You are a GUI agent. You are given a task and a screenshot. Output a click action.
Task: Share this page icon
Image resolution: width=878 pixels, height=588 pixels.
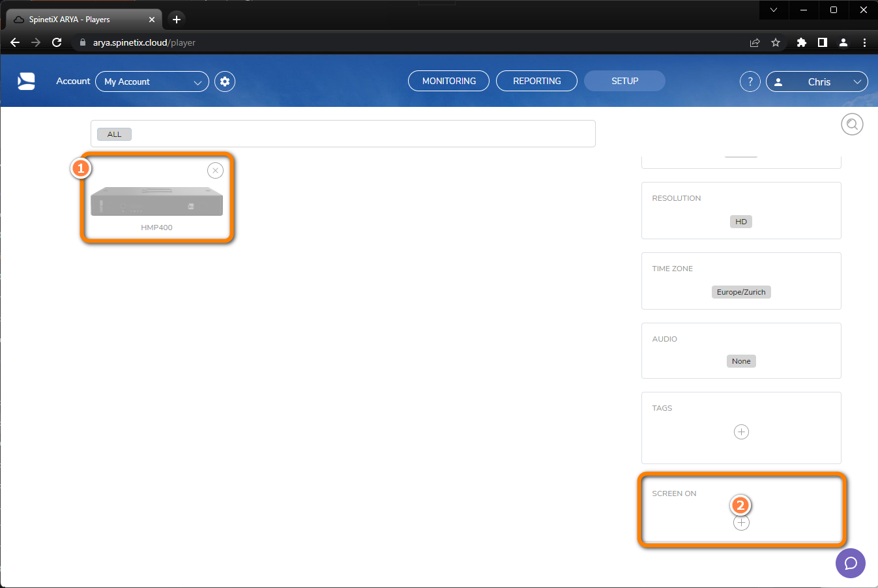click(x=755, y=42)
